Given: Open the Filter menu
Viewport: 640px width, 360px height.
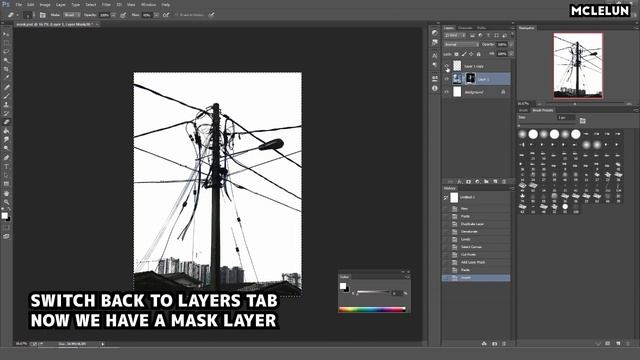Looking at the screenshot, I should (106, 5).
